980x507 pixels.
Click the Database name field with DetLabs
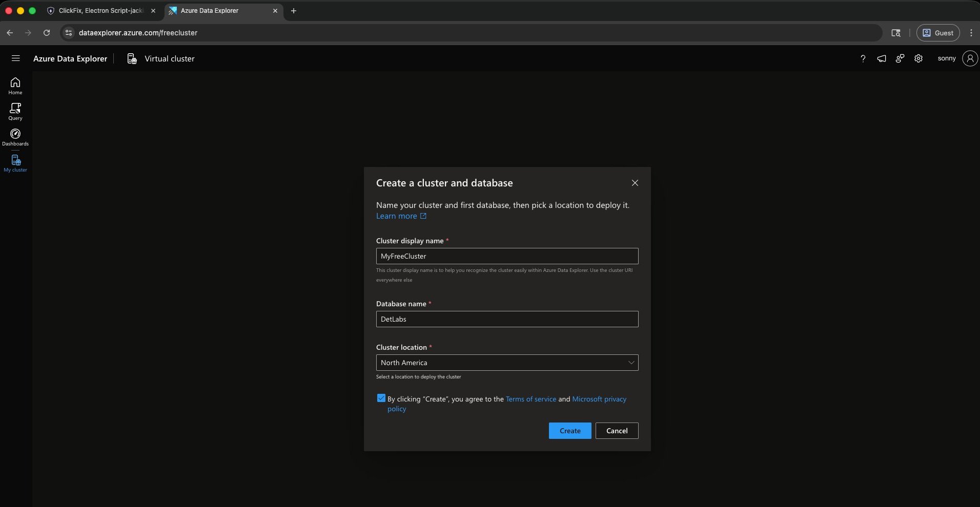pos(507,319)
